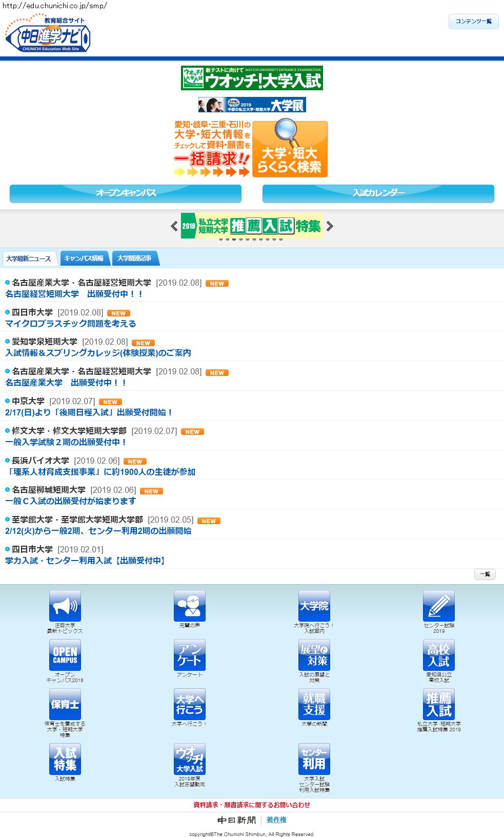504x837 pixels.
Task: Select the センター試験 2019 pencil icon
Action: (x=439, y=606)
